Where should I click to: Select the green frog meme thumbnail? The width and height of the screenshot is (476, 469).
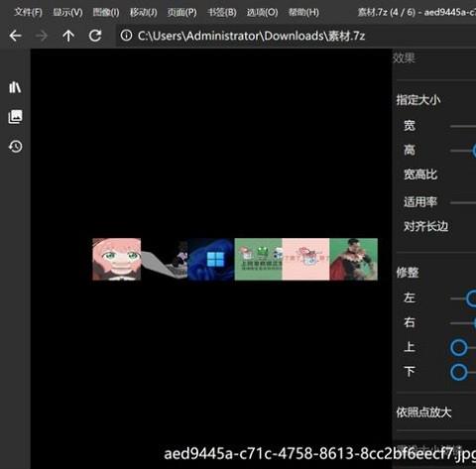coord(258,259)
